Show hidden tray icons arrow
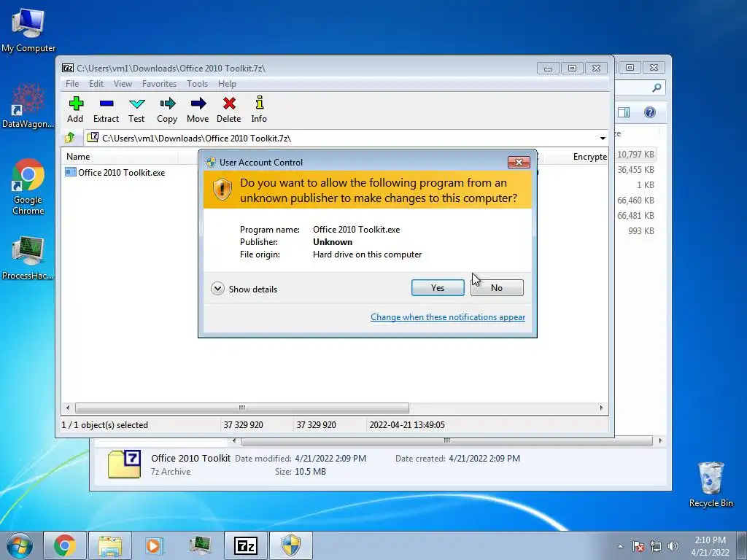The width and height of the screenshot is (747, 560). click(620, 546)
